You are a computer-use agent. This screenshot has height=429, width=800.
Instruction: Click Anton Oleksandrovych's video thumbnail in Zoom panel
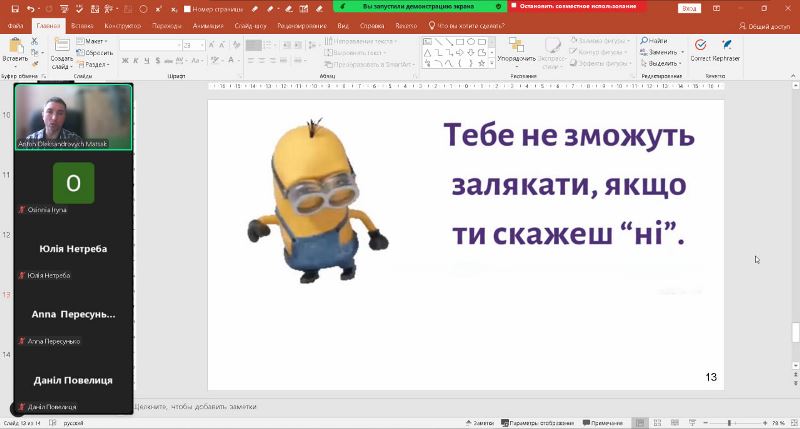point(73,117)
